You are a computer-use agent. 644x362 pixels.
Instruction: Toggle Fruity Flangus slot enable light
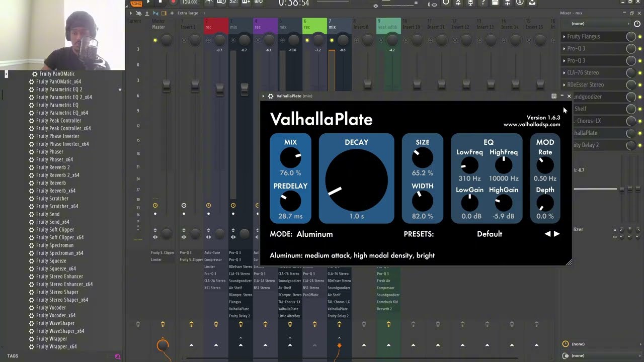pos(640,37)
